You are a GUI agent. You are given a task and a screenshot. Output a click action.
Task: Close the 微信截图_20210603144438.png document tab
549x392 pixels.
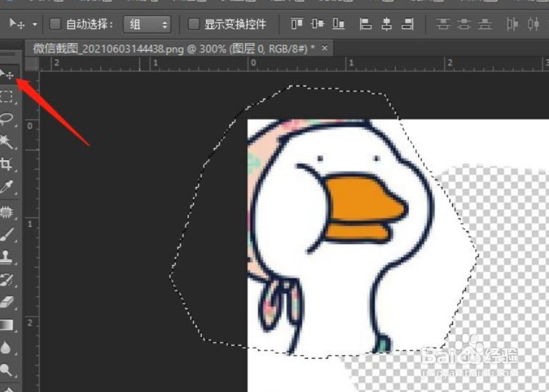pyautogui.click(x=324, y=48)
